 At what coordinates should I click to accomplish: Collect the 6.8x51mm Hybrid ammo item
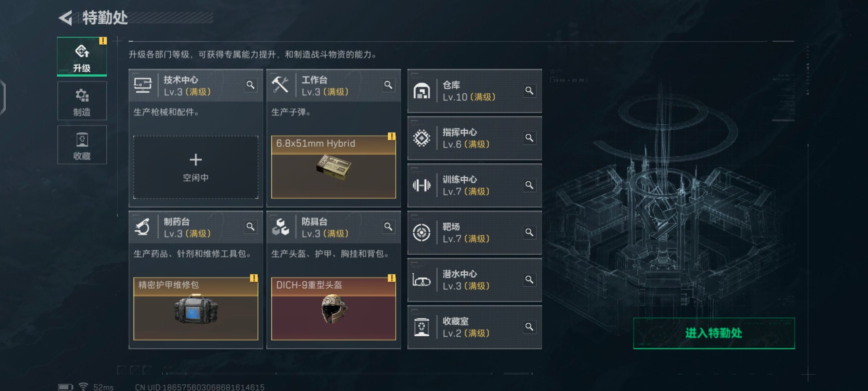tap(333, 167)
